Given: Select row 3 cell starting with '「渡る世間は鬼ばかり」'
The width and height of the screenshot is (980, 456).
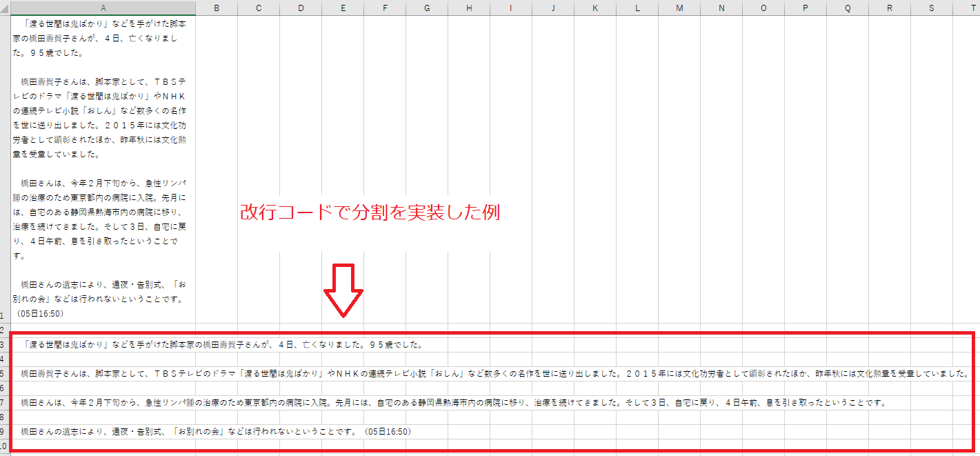Looking at the screenshot, I should pos(103,344).
